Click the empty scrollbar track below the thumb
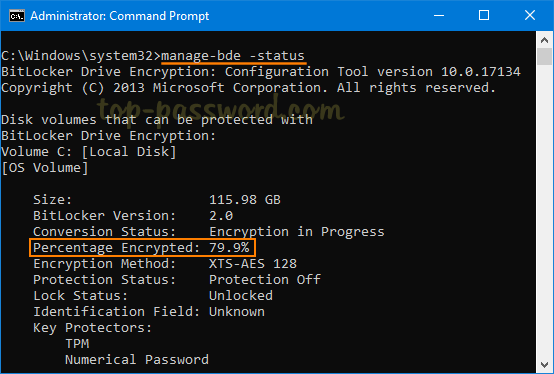554x374 pixels. [544, 210]
